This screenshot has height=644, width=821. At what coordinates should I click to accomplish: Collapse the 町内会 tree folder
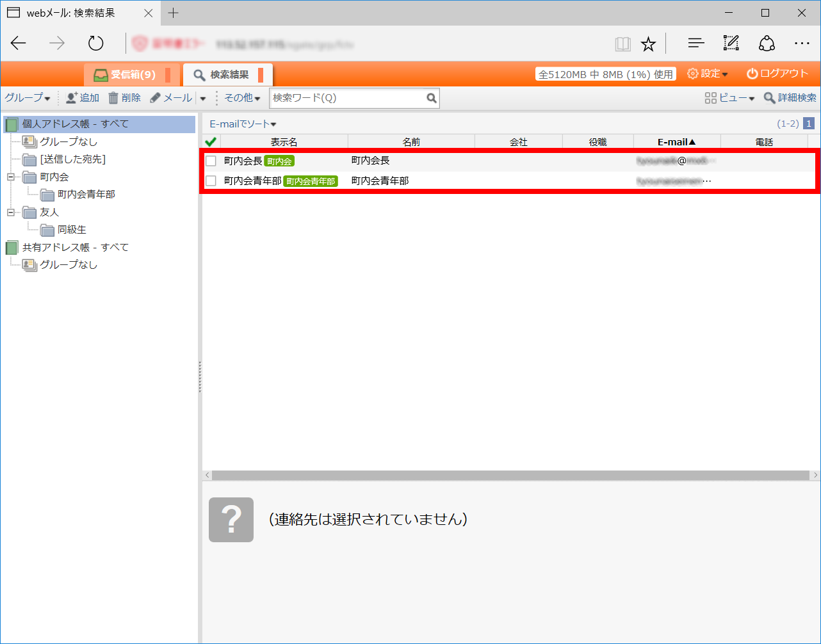11,177
